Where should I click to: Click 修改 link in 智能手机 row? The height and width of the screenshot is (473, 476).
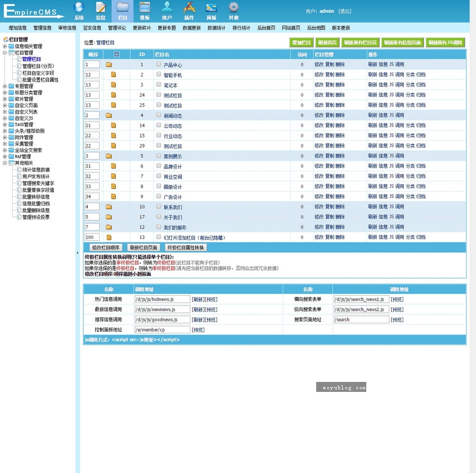[319, 75]
